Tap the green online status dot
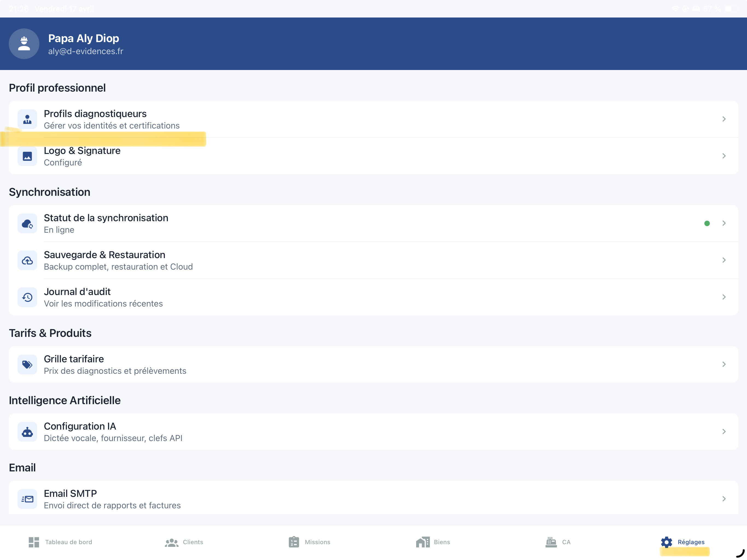Image resolution: width=747 pixels, height=560 pixels. point(707,224)
